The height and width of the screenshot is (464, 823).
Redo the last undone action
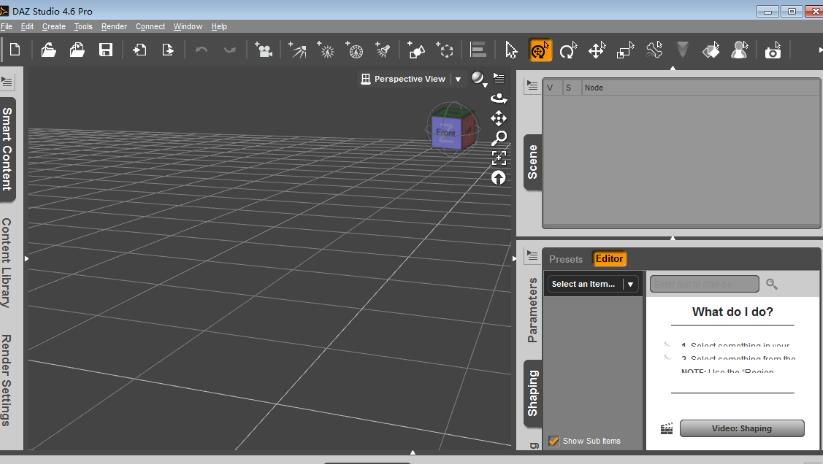(229, 50)
